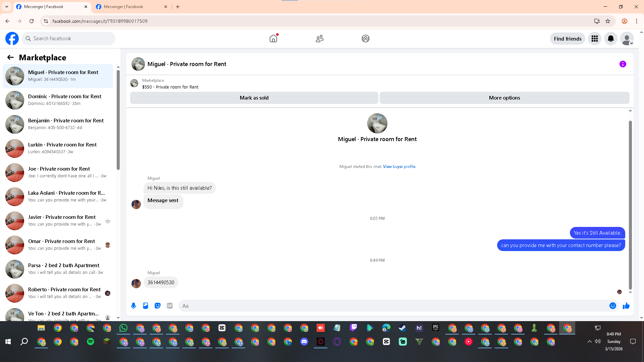
Task: Click Miguel's message 3614490530
Action: (x=161, y=283)
